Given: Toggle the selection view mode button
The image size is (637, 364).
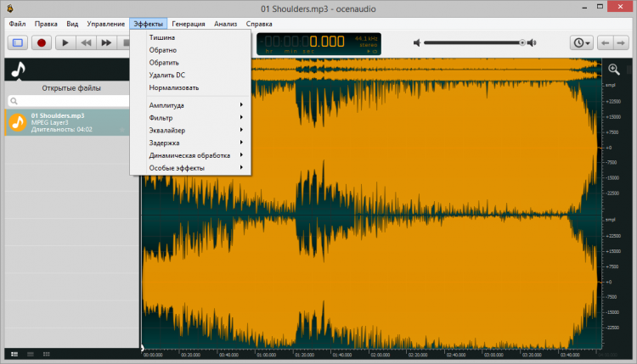Looking at the screenshot, I should click(x=18, y=42).
